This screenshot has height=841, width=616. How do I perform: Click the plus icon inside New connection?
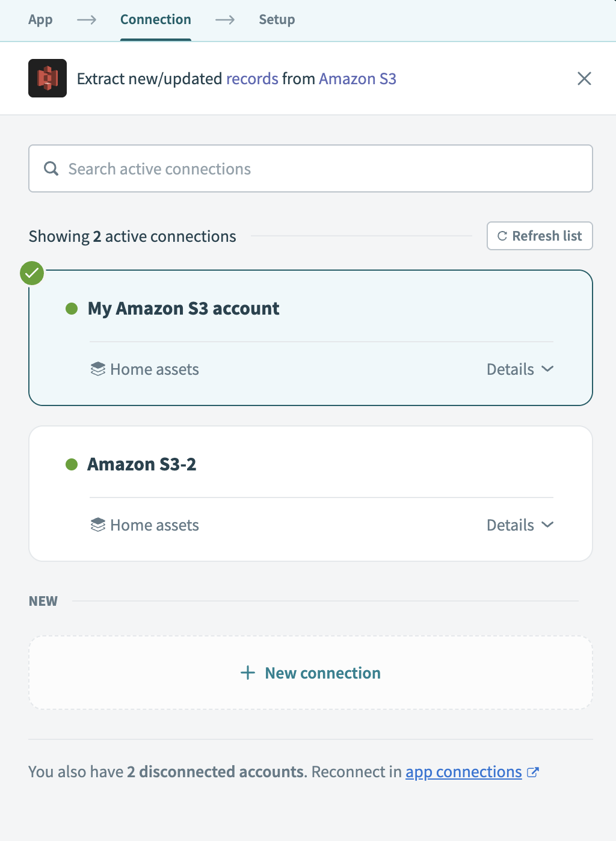tap(248, 673)
